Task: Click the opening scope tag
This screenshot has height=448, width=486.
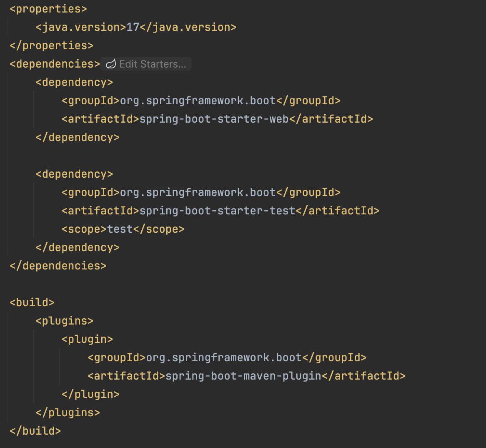Action: pos(84,229)
